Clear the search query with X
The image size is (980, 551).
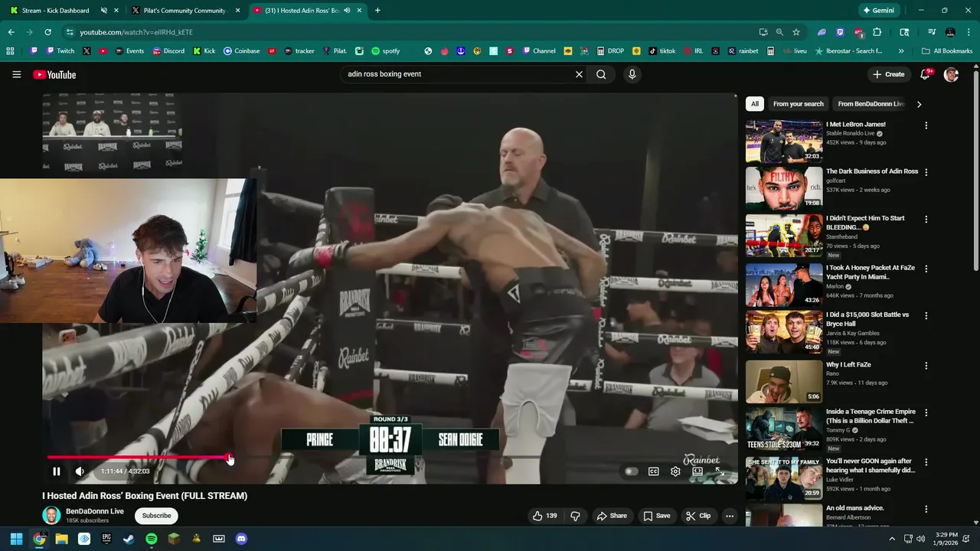click(x=580, y=74)
